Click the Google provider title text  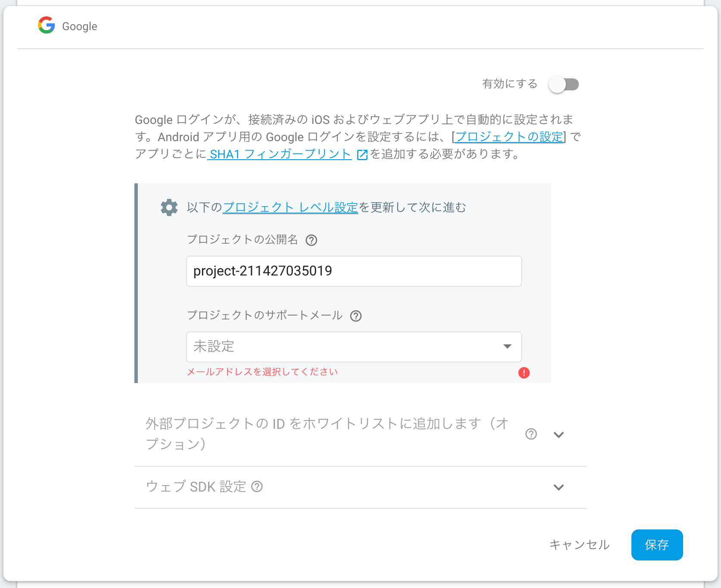click(x=80, y=26)
